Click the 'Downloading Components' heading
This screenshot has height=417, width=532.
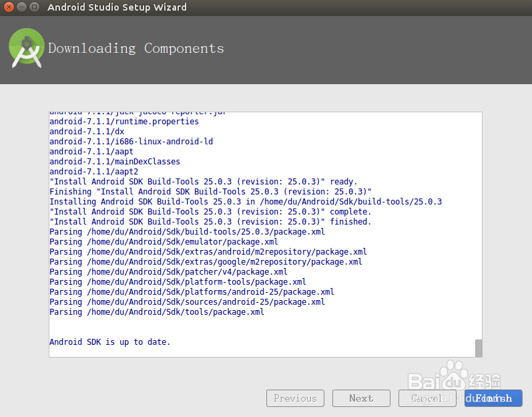136,48
